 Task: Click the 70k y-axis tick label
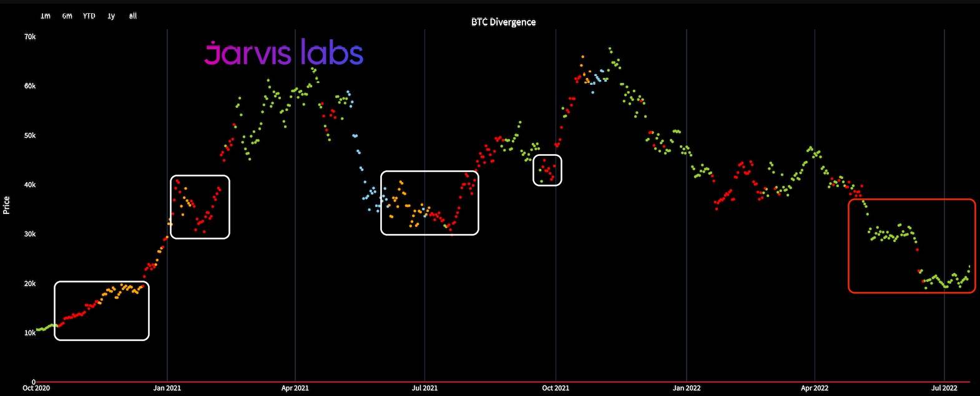pos(30,37)
